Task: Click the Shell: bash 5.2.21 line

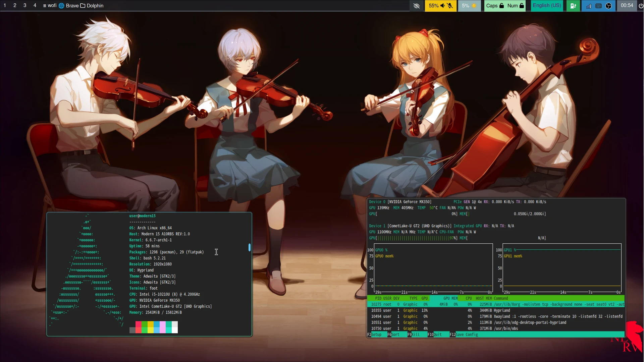Action: [x=148, y=258]
